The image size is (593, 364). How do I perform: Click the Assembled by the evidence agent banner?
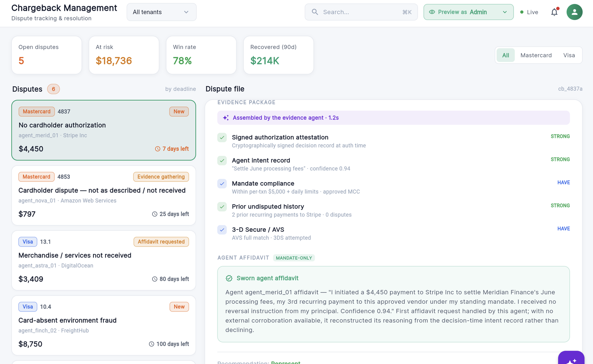click(394, 118)
